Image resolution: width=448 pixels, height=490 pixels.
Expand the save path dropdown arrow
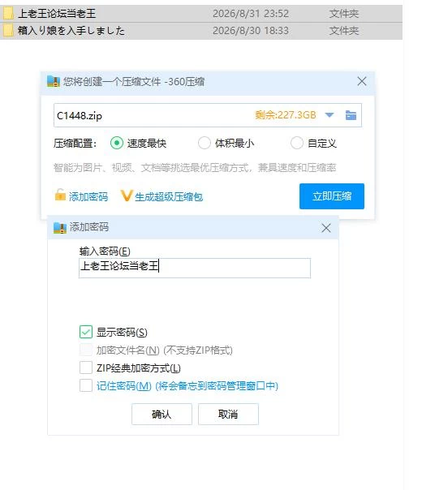(x=330, y=115)
